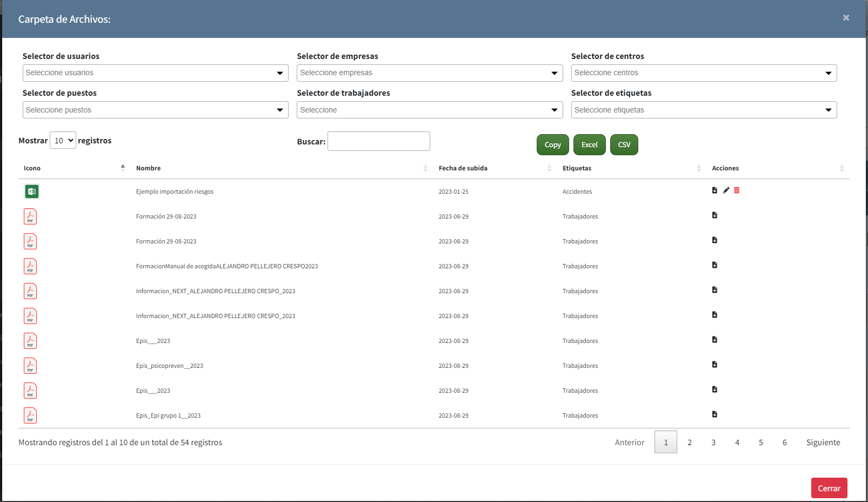This screenshot has width=868, height=502.
Task: Click the Copy export button
Action: 553,144
